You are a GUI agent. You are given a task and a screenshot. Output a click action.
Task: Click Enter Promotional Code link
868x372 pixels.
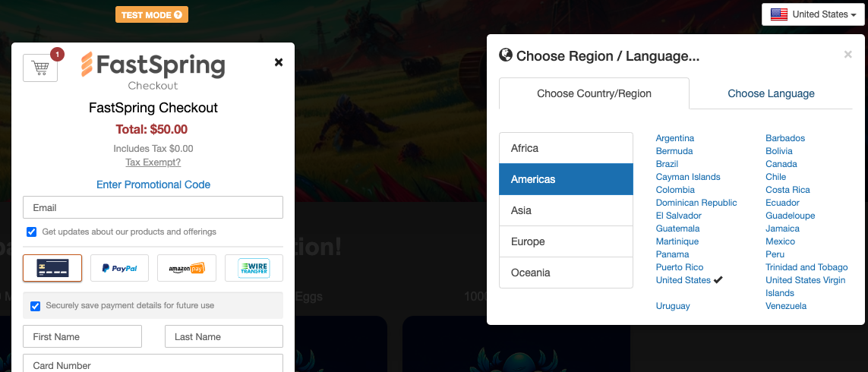pos(153,184)
